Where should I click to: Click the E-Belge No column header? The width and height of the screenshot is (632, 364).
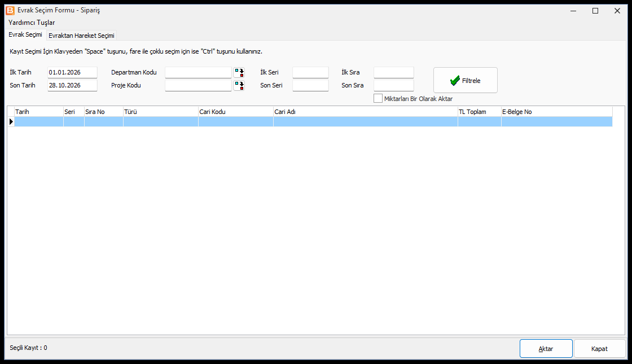[557, 112]
